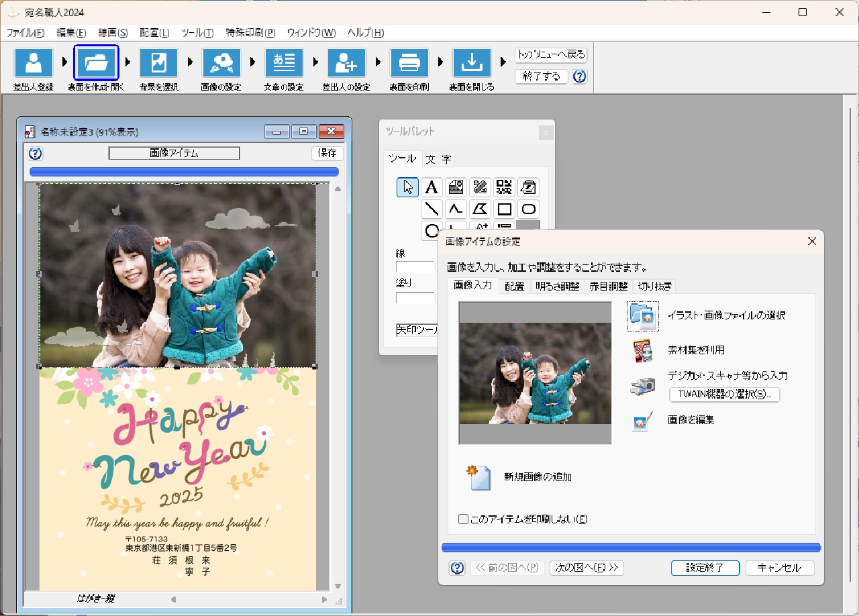Select the ツール tab in ツールパレット
Image resolution: width=859 pixels, height=616 pixels.
point(403,158)
